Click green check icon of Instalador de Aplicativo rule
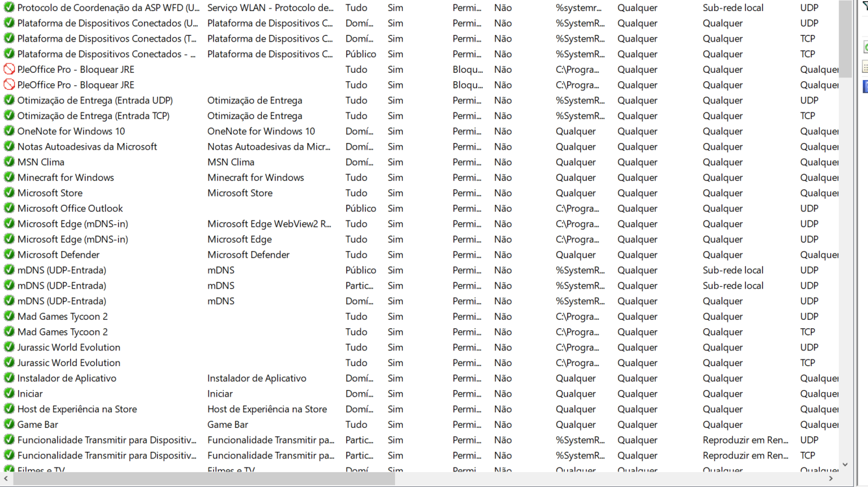The width and height of the screenshot is (868, 487). pos(9,378)
